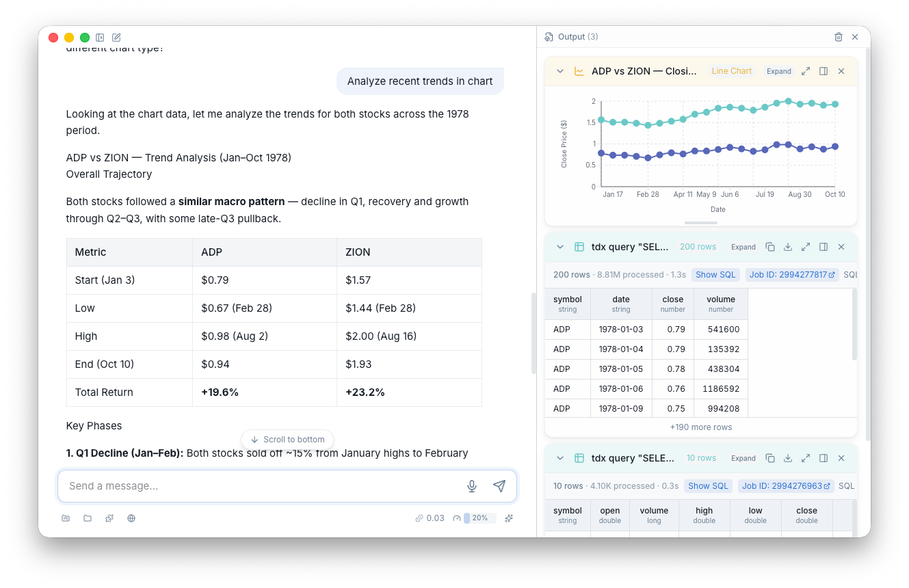Click Expand on the line chart card
This screenshot has height=588, width=909.
(x=778, y=71)
